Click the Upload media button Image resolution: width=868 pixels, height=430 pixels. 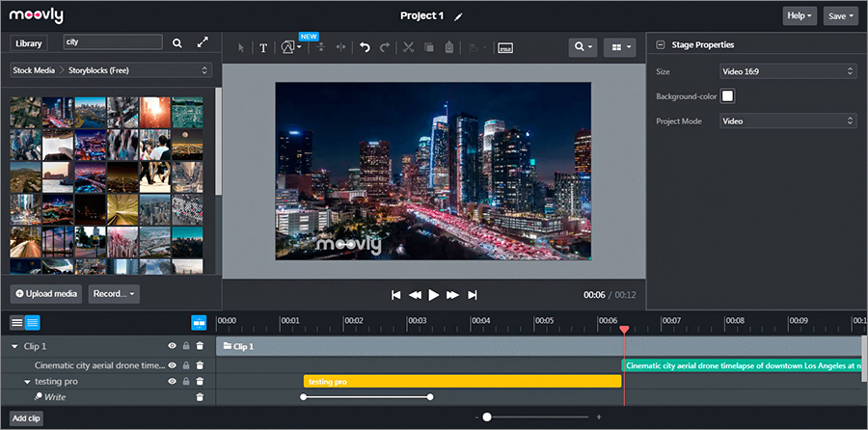coord(46,294)
